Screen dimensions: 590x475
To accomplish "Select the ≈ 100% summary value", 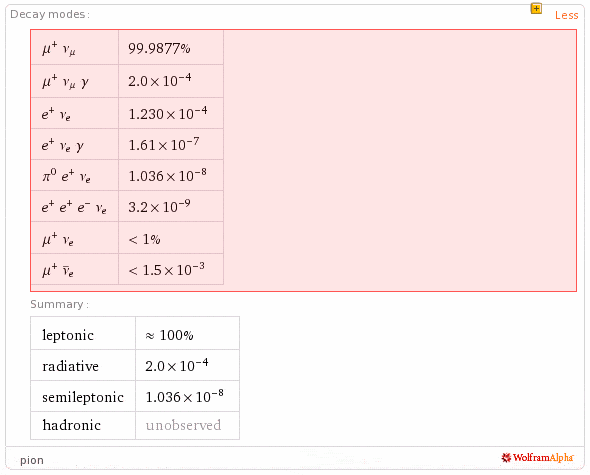I will [x=187, y=333].
